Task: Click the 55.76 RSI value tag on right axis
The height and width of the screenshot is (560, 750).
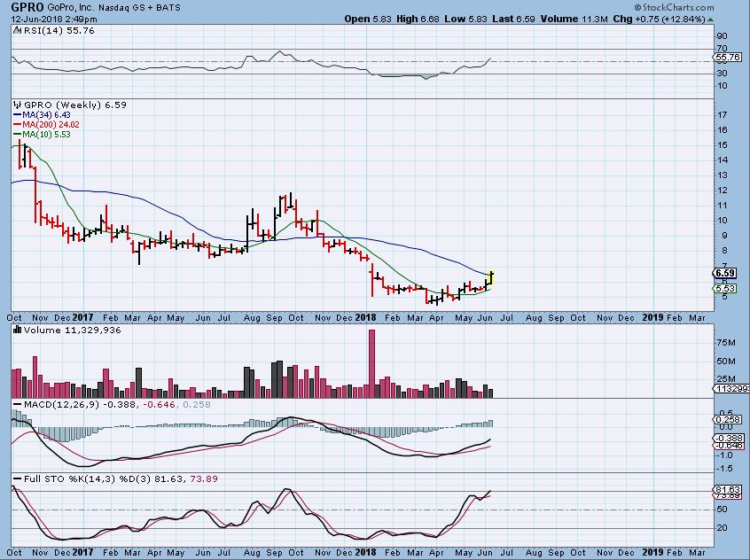Action: (727, 58)
